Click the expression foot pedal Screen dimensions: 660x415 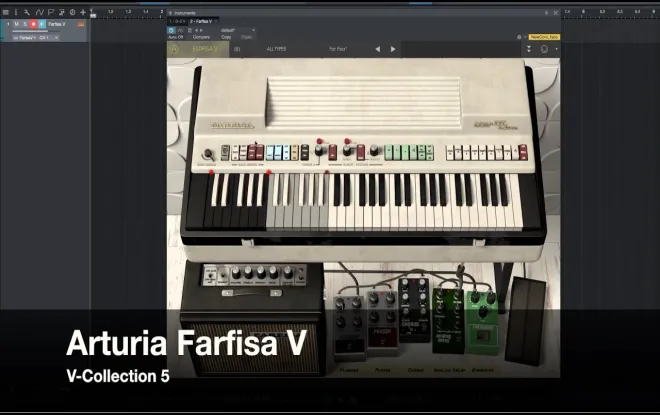[x=524, y=321]
